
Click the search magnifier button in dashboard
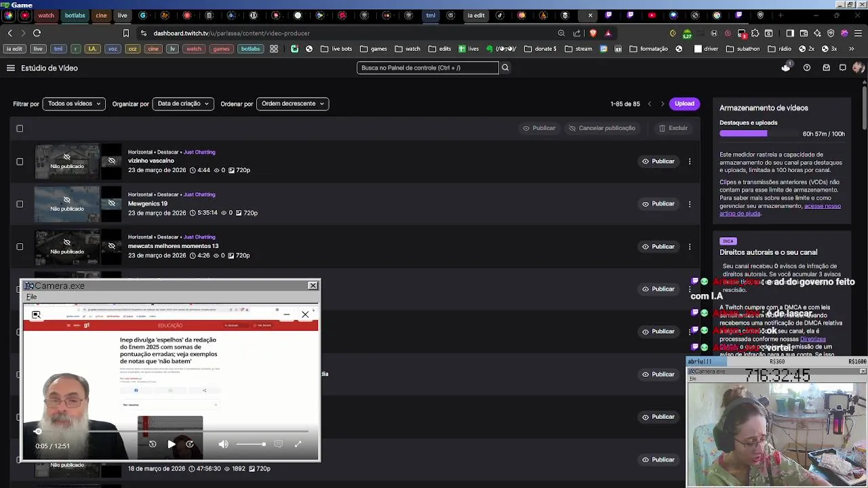coord(505,68)
